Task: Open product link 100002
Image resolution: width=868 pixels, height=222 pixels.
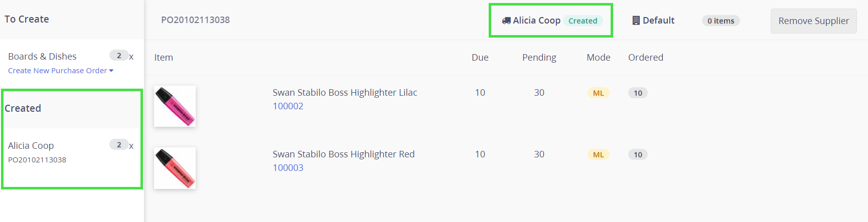Action: point(288,106)
